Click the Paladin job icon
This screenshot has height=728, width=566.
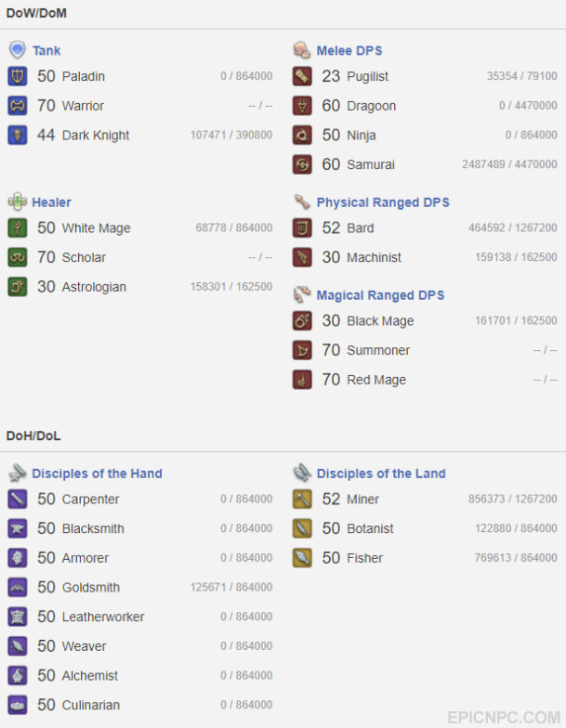[x=17, y=76]
